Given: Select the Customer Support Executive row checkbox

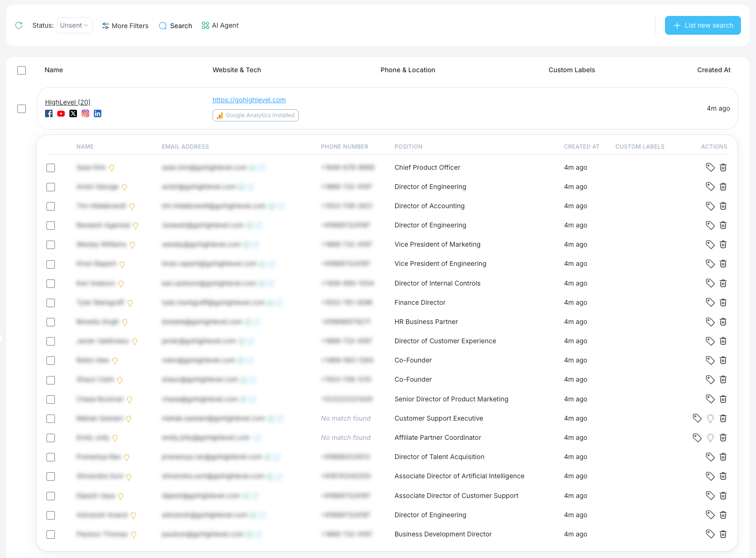Looking at the screenshot, I should click(x=51, y=419).
